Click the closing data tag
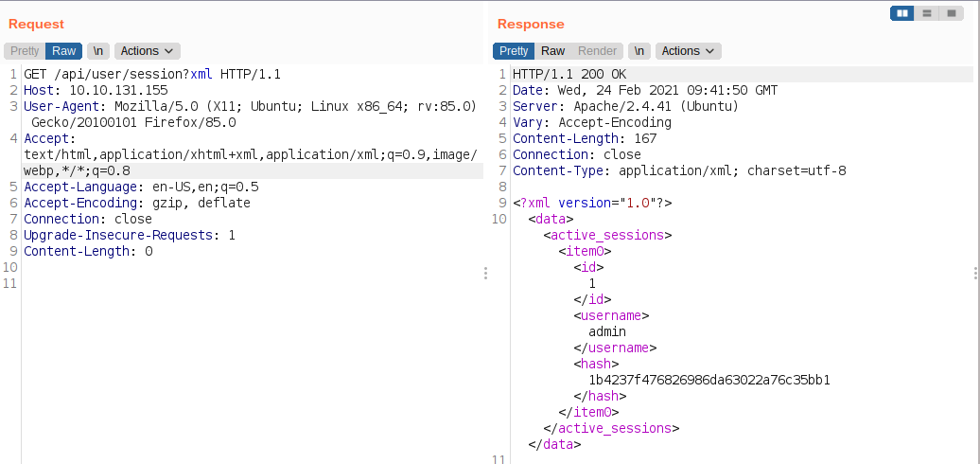 tap(555, 445)
